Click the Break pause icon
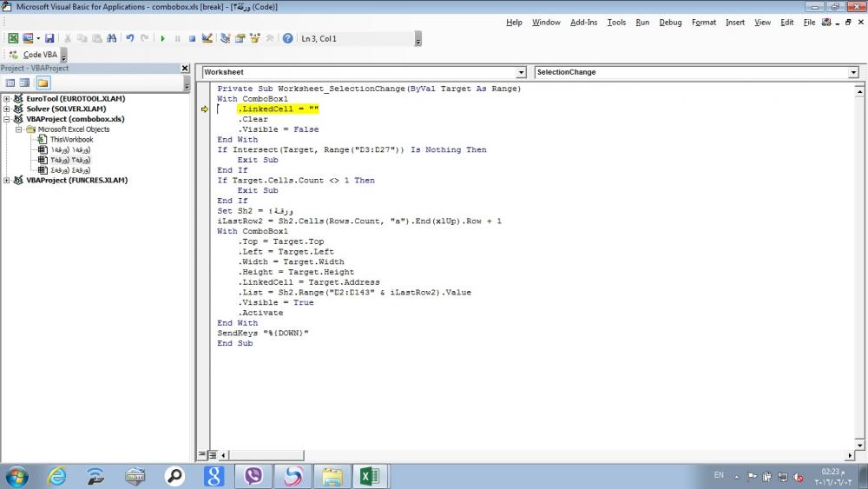Viewport: 868px width, 489px height. pos(177,39)
